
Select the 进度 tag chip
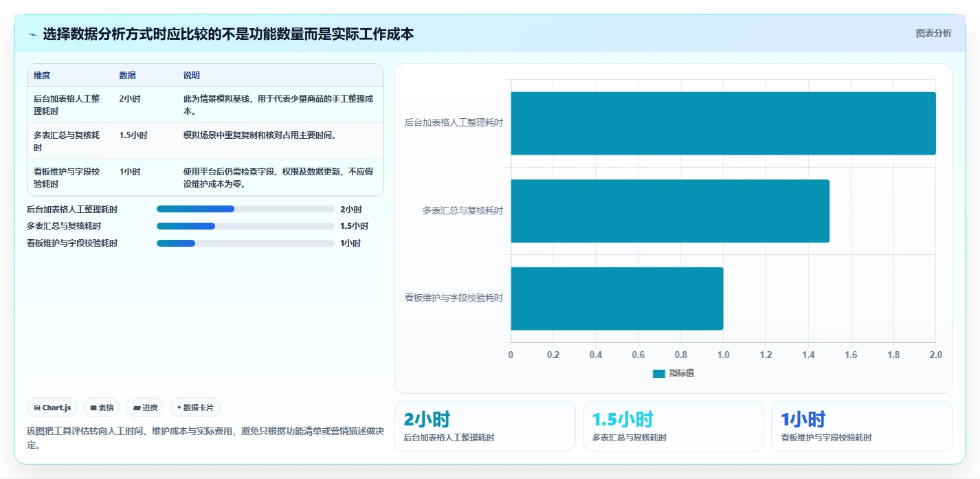145,408
